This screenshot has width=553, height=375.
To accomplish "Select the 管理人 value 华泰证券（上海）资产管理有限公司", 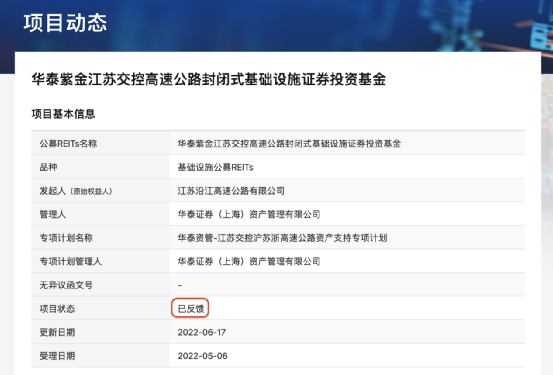I will coord(249,214).
